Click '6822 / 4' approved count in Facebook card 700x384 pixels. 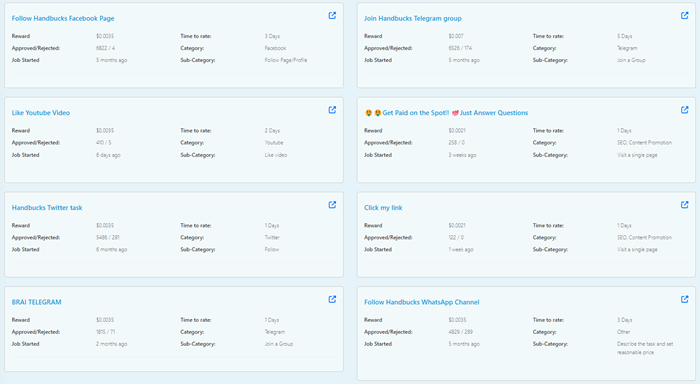105,48
